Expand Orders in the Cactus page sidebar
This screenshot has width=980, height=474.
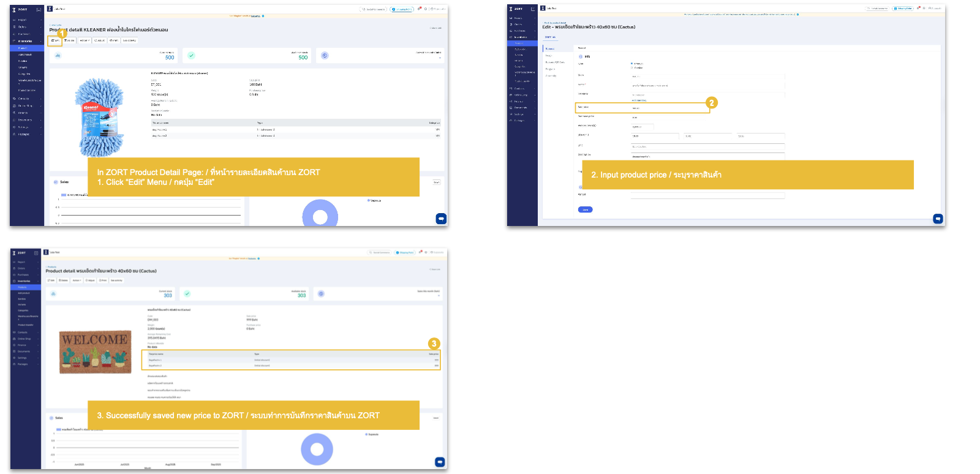click(x=26, y=268)
